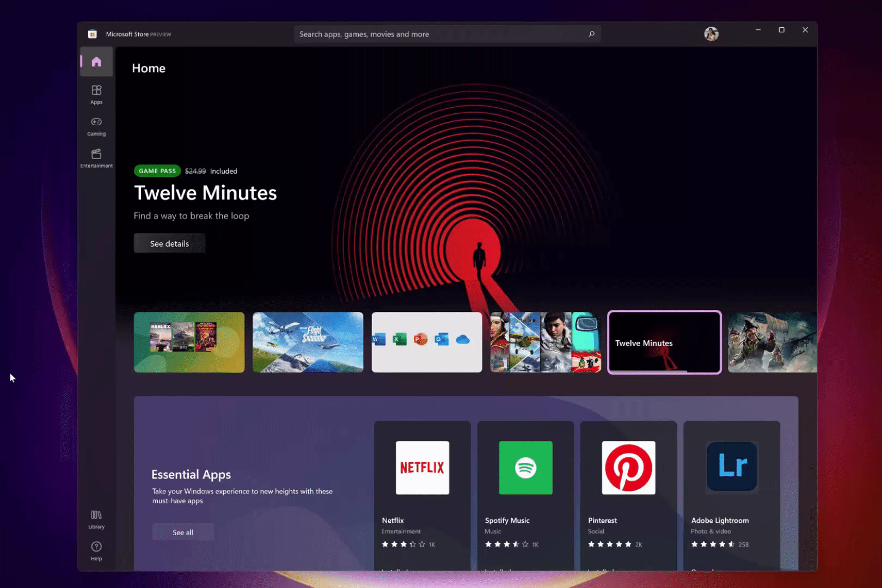The image size is (882, 588).
Task: Select the Netflix app icon
Action: tap(422, 468)
